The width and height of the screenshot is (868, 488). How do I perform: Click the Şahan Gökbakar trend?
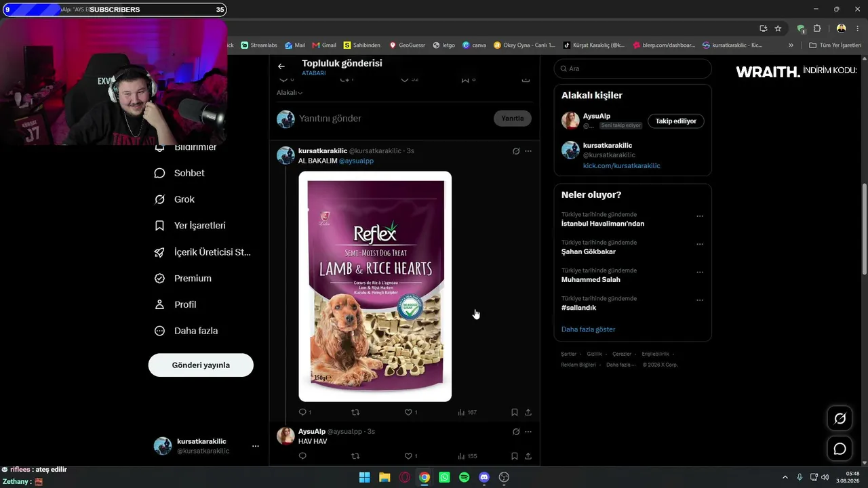pyautogui.click(x=589, y=251)
